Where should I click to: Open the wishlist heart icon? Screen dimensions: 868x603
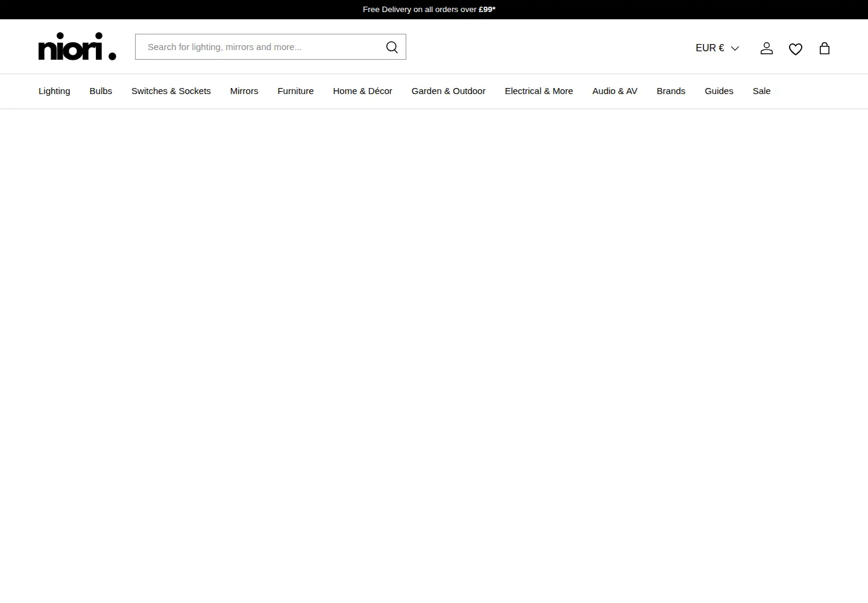coord(796,49)
